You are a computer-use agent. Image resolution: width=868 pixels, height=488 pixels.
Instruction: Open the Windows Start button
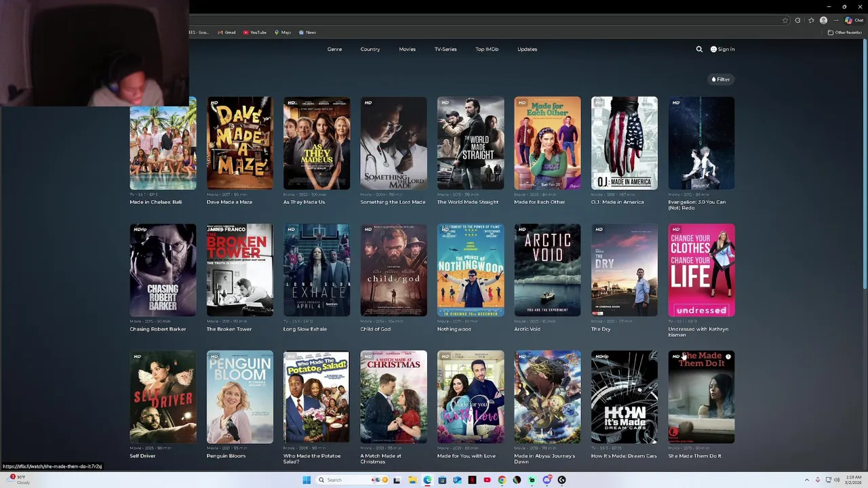(x=307, y=480)
